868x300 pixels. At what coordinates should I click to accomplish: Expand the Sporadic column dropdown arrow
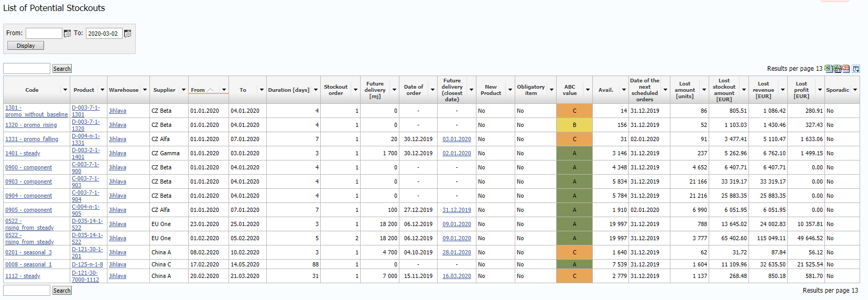855,90
